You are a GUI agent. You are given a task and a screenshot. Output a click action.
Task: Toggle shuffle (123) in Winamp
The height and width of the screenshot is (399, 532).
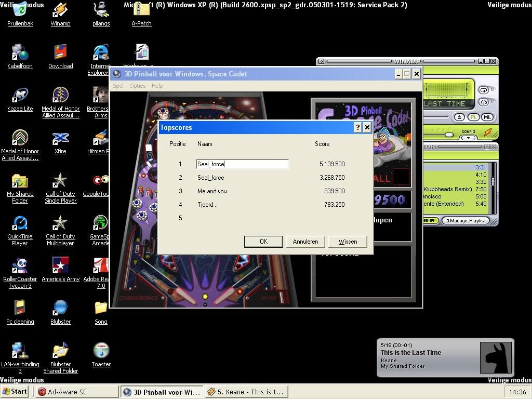(483, 102)
